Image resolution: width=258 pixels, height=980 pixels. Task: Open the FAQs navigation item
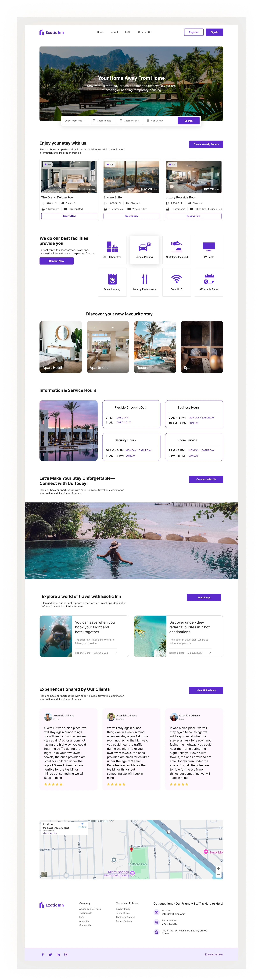[128, 32]
